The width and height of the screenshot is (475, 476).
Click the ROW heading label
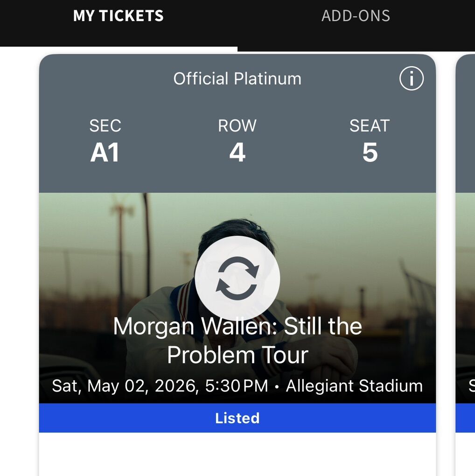pos(237,126)
